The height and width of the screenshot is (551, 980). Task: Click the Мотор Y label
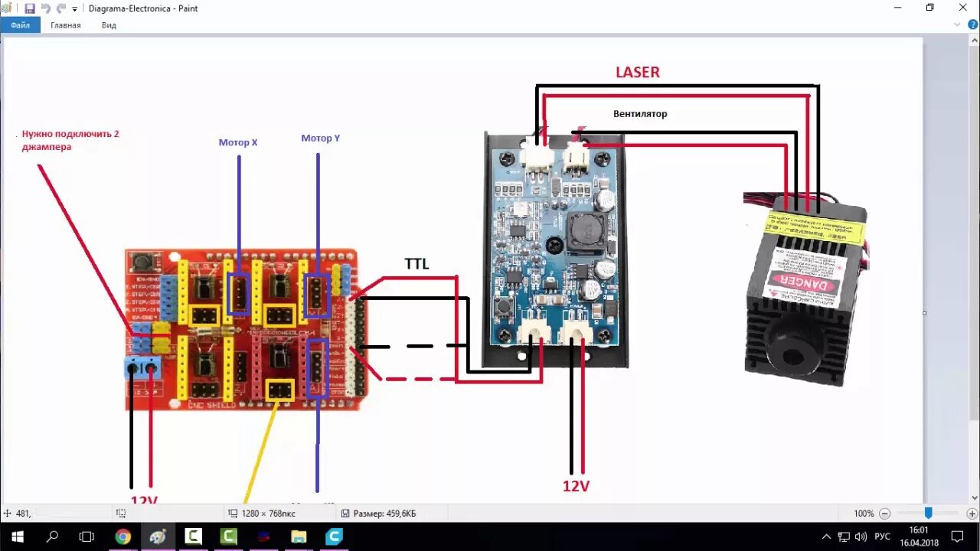[320, 139]
